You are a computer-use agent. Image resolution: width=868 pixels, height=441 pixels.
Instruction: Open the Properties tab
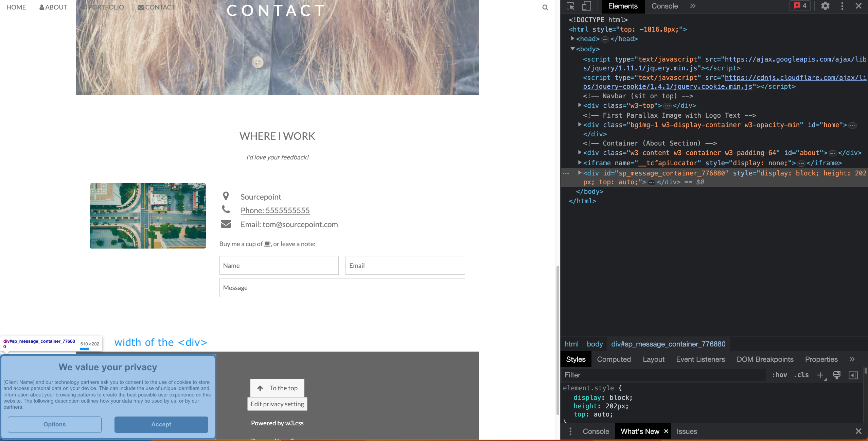pos(821,359)
